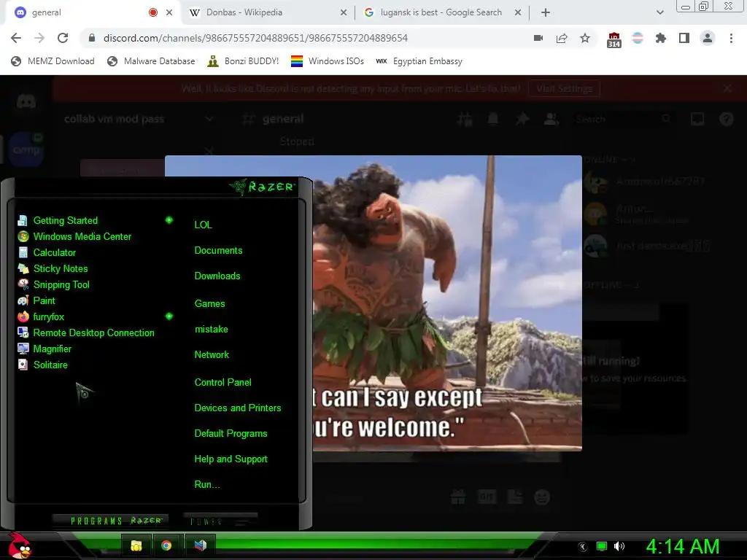Open the MEMZ Download bookmark

(x=53, y=61)
